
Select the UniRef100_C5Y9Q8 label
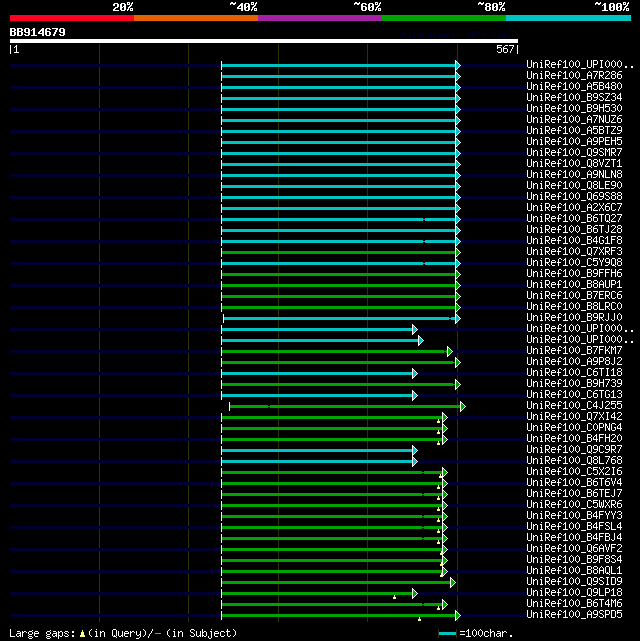tap(574, 263)
